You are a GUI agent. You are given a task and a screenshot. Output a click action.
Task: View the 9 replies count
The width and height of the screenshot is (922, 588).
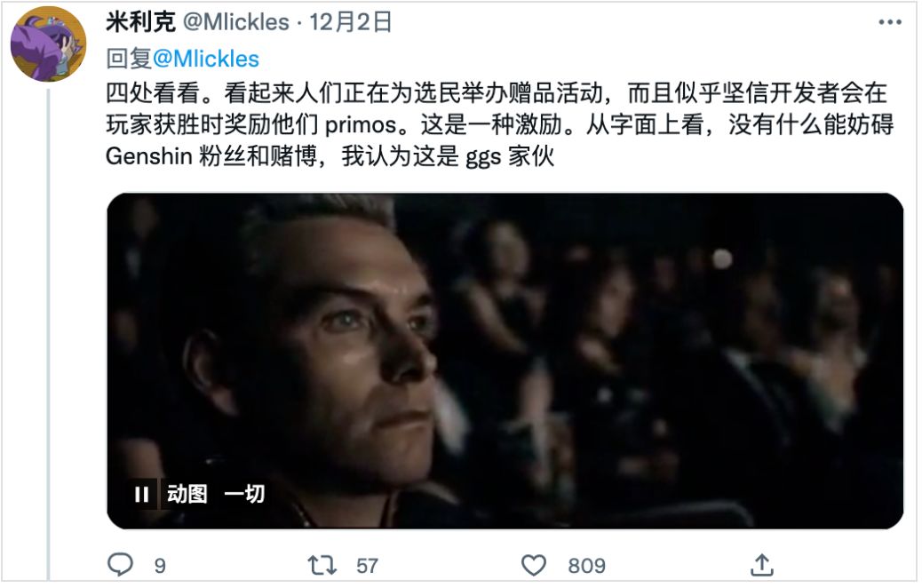(160, 566)
